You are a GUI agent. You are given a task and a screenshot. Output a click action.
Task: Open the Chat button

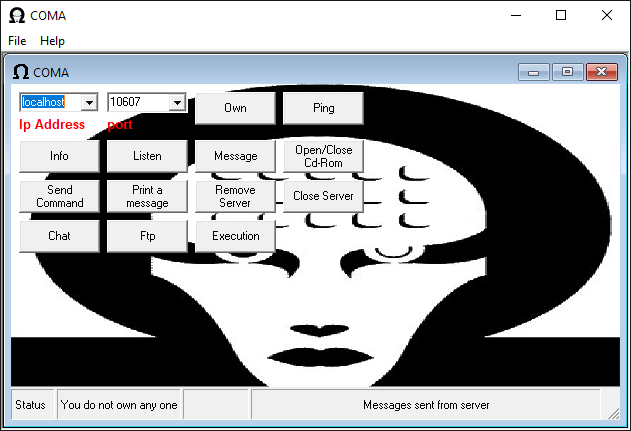click(59, 236)
